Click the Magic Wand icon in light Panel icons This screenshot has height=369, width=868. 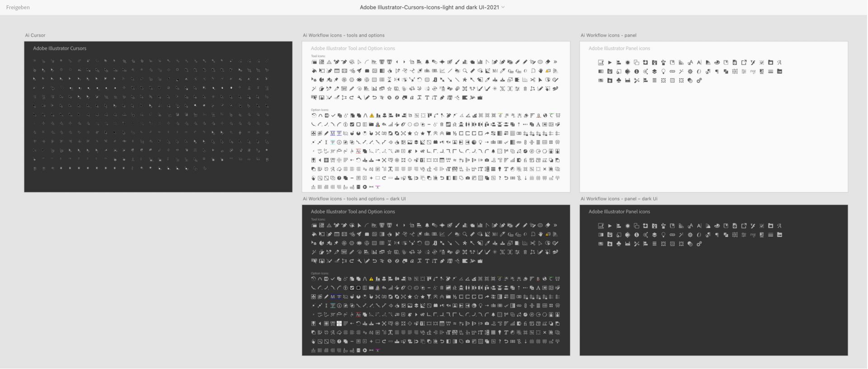pyautogui.click(x=681, y=71)
